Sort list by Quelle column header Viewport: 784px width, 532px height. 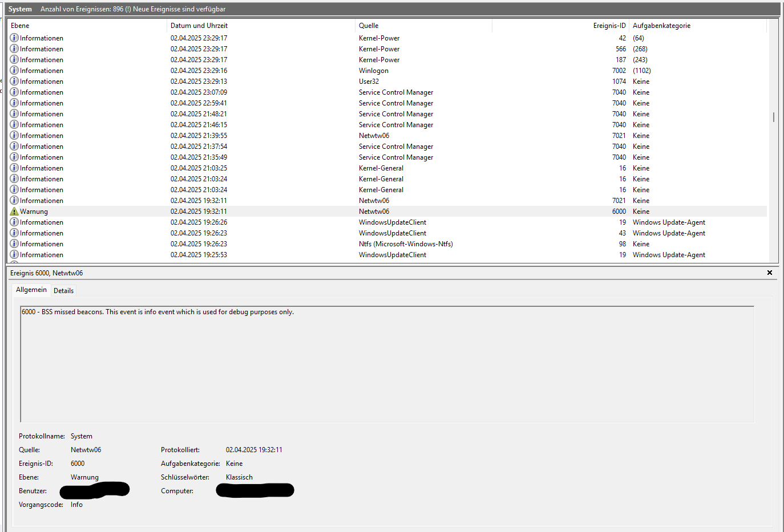point(423,26)
